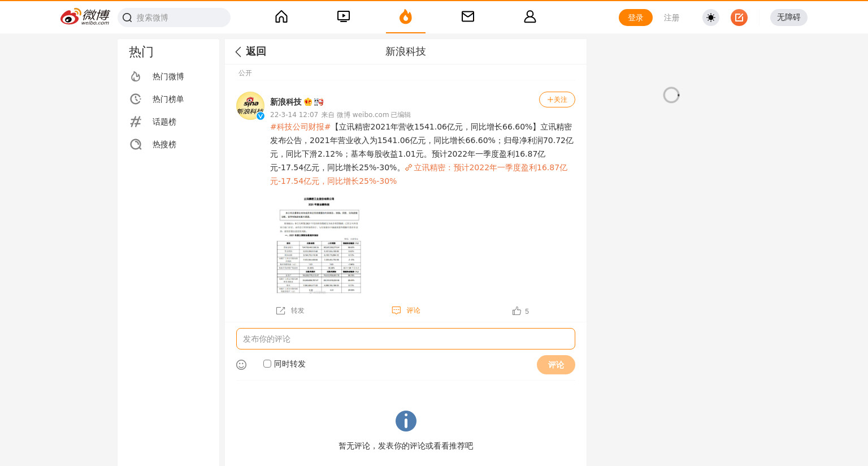Open the profile person icon

tap(530, 16)
